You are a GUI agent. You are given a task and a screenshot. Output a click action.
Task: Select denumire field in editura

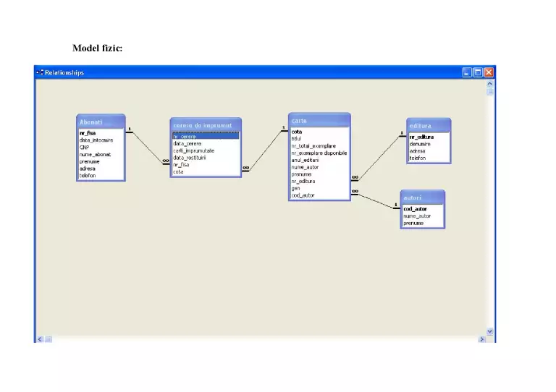429,144
